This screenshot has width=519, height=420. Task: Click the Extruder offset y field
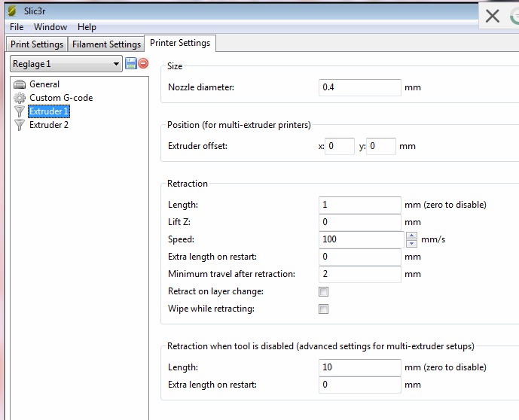tap(381, 146)
